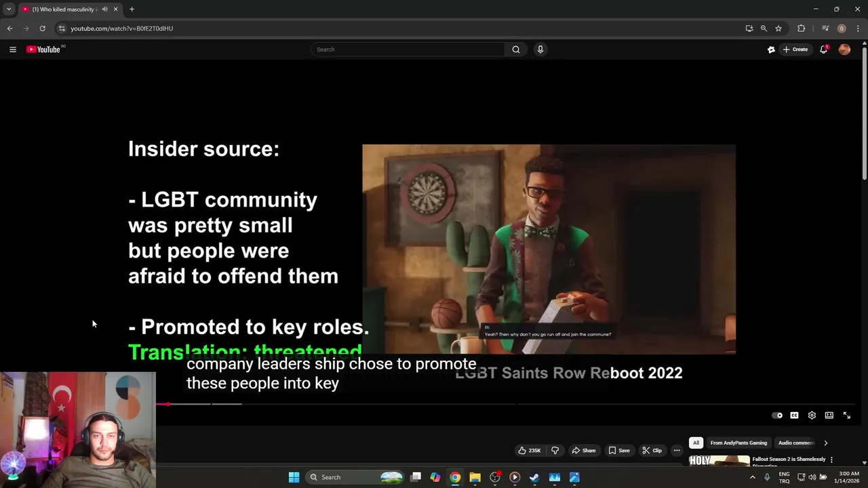Open the YouTube notifications bell
868x488 pixels.
[824, 49]
